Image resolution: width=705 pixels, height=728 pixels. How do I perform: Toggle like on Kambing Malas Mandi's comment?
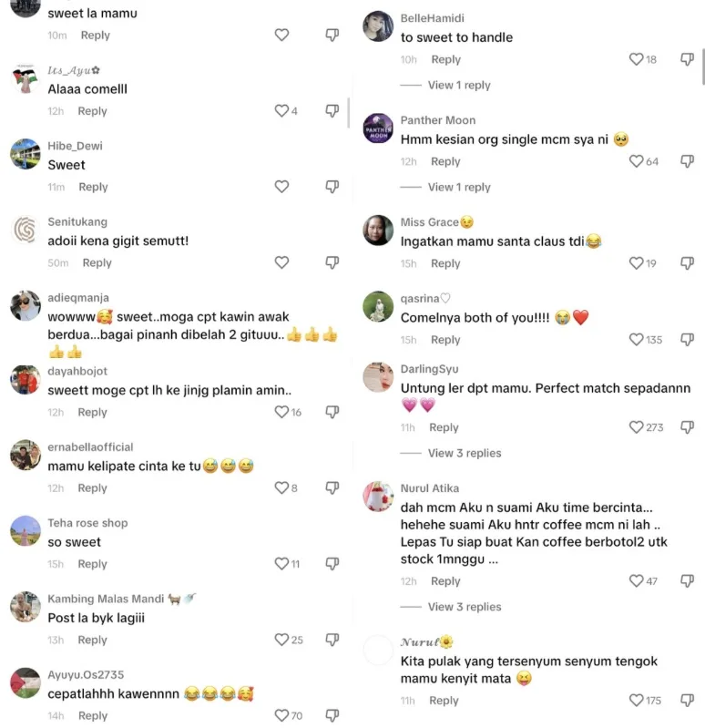pyautogui.click(x=281, y=641)
